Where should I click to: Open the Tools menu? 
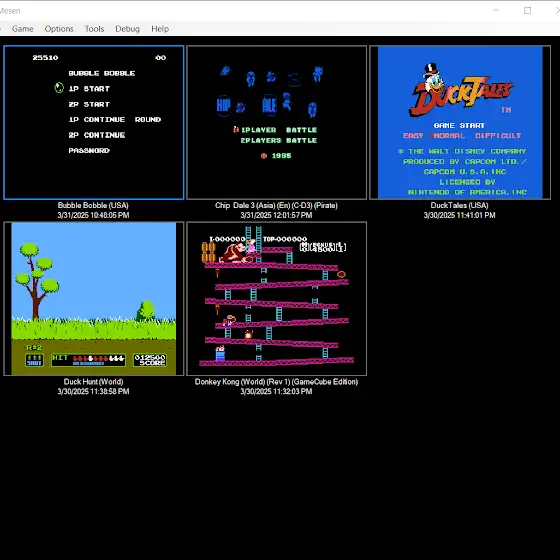tap(94, 29)
